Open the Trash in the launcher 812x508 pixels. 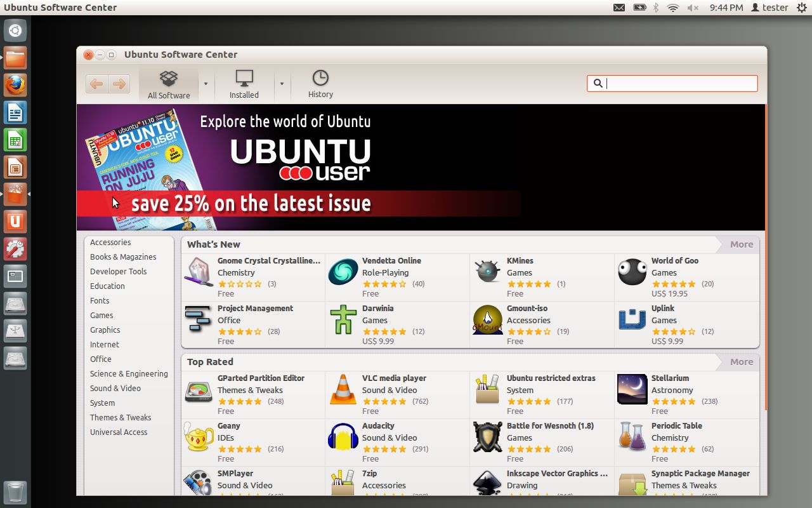pos(15,493)
